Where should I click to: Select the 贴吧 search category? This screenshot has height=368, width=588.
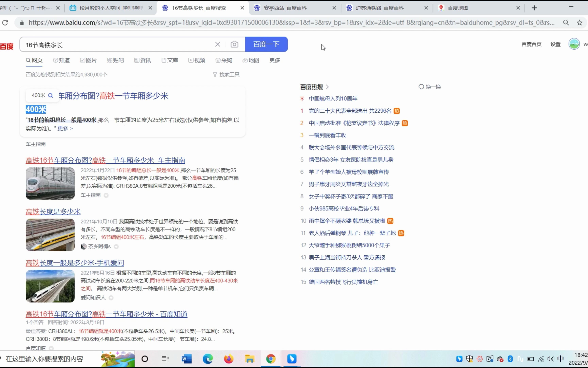coord(115,60)
